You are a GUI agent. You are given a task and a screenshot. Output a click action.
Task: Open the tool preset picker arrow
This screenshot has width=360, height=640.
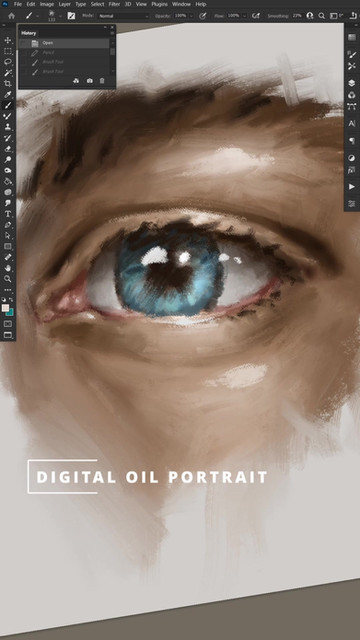[38, 16]
